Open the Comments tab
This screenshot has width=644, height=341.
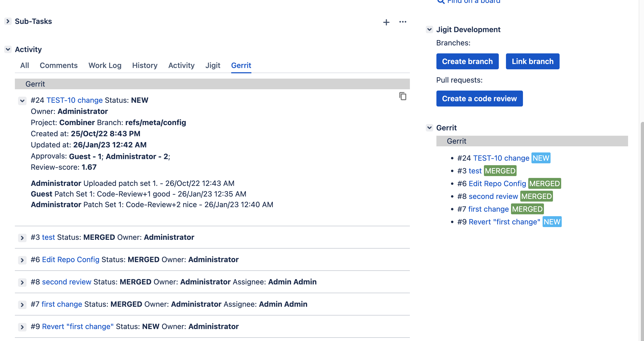click(59, 65)
